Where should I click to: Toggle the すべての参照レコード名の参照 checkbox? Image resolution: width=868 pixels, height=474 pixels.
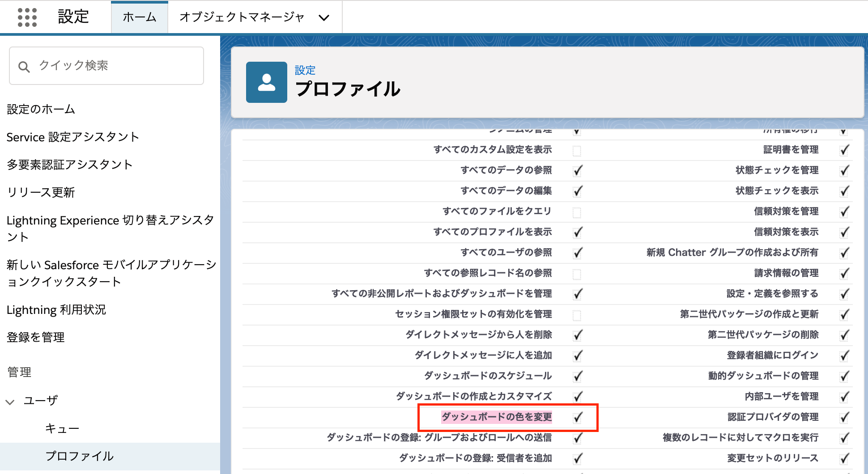coord(577,274)
